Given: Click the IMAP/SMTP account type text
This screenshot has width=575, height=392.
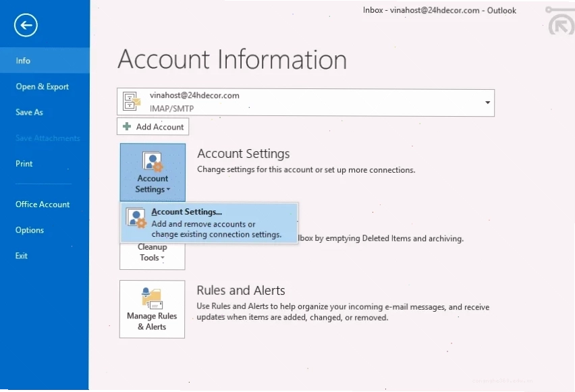Looking at the screenshot, I should tap(171, 108).
